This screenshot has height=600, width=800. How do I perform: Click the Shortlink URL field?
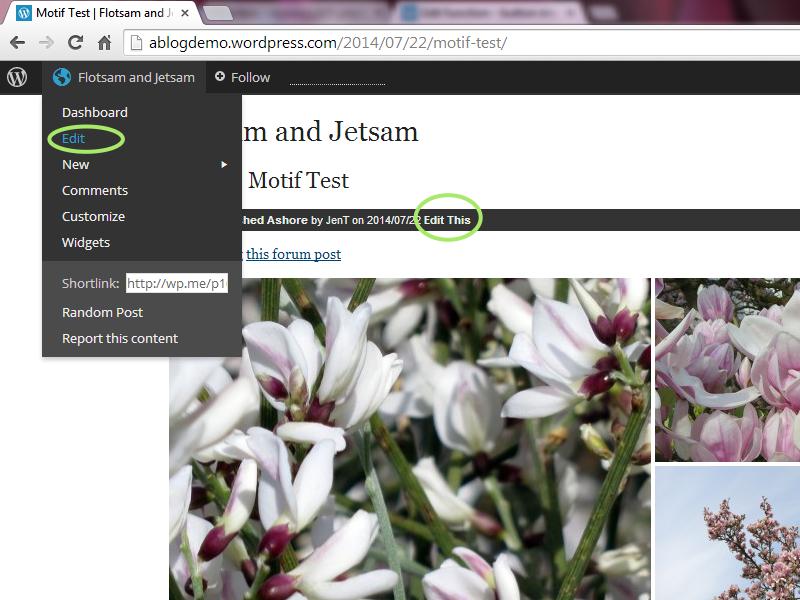click(177, 283)
